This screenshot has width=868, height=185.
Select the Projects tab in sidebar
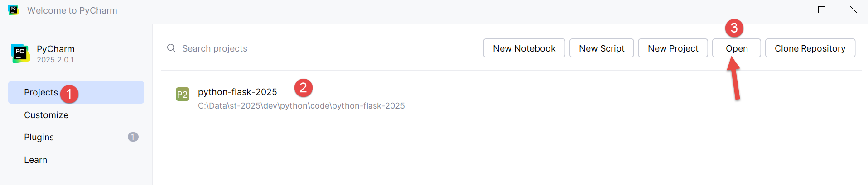(41, 92)
